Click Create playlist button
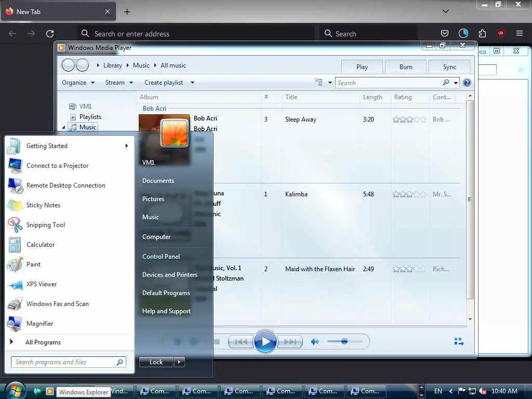The image size is (532, 399). pyautogui.click(x=164, y=83)
